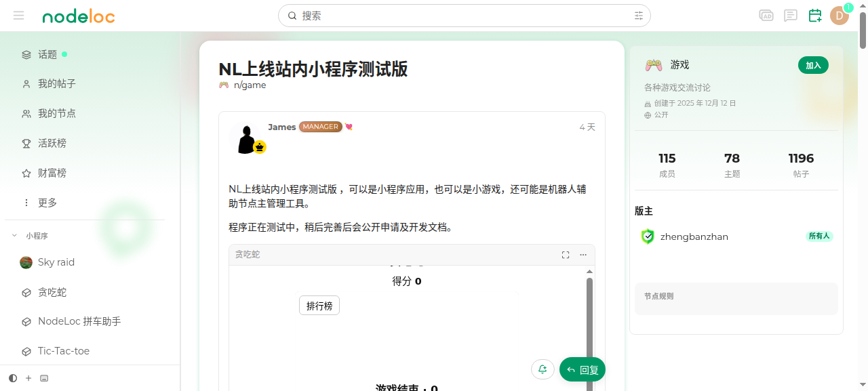This screenshot has width=868, height=391.
Task: Click the heart flair next to MANAGER
Action: click(349, 127)
